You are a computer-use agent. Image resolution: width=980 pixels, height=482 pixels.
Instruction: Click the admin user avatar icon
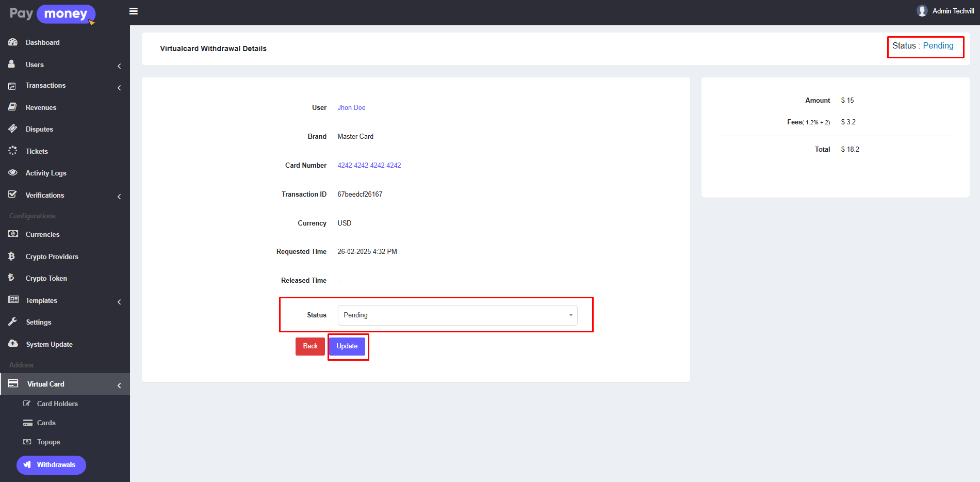(x=922, y=11)
